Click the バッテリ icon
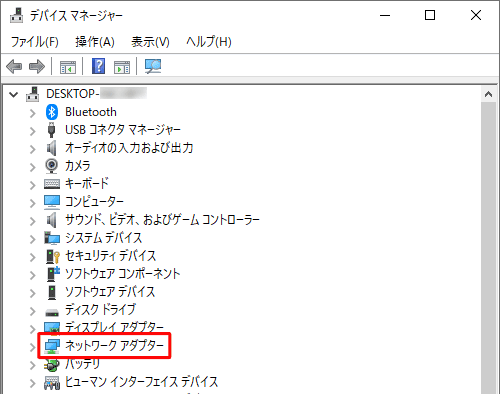This screenshot has height=394, width=500. point(52,365)
